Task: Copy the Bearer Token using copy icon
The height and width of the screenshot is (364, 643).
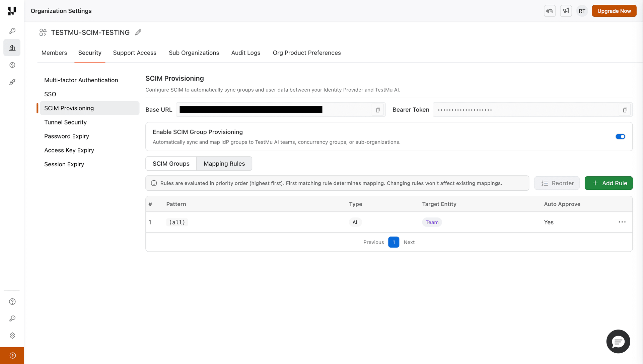Action: (625, 110)
